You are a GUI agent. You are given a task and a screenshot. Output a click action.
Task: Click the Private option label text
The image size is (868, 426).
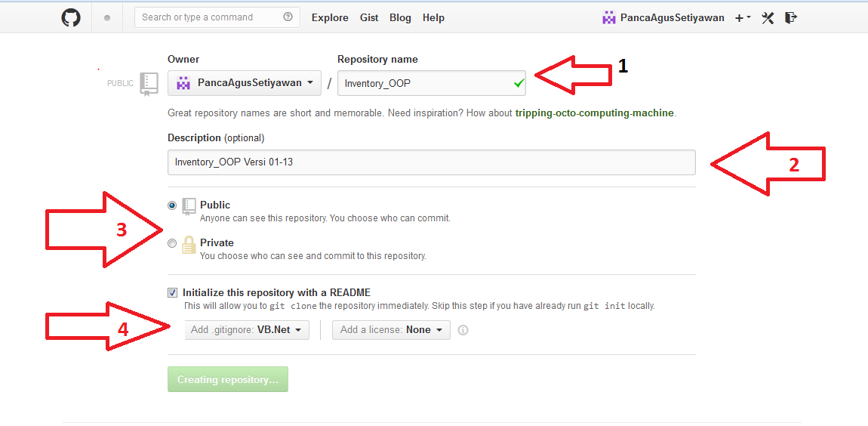[x=217, y=242]
